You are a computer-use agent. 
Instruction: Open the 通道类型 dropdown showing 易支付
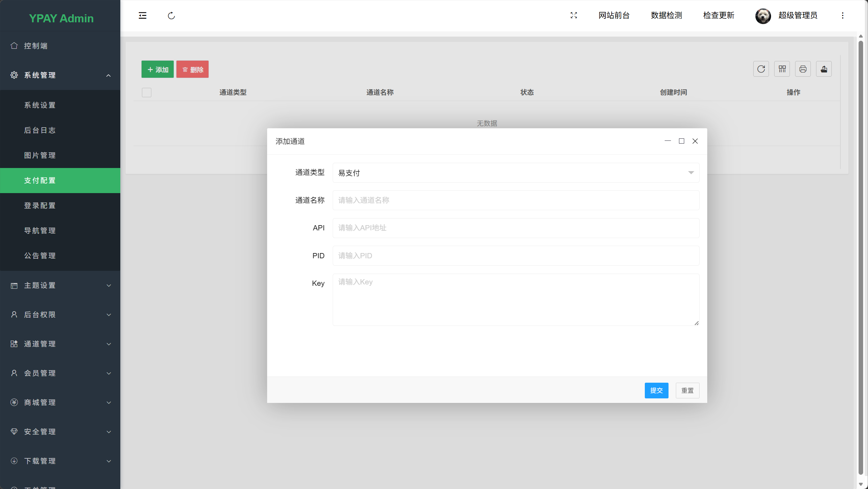tap(515, 173)
